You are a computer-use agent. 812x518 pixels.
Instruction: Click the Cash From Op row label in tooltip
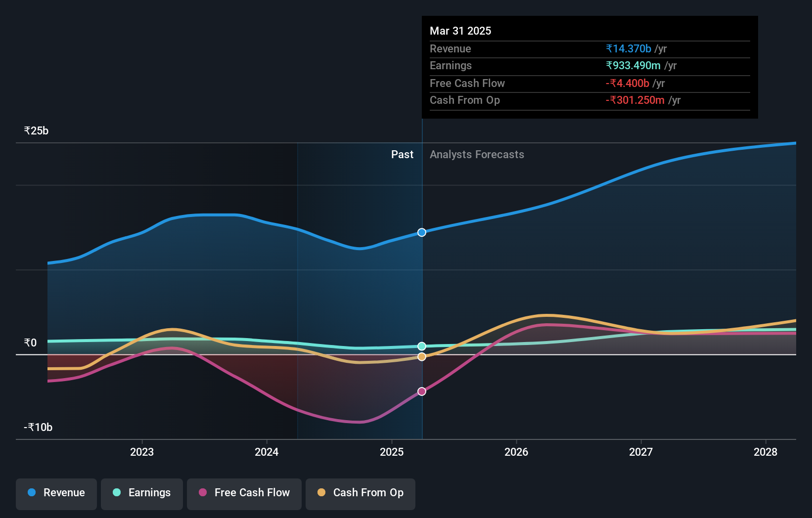[465, 100]
